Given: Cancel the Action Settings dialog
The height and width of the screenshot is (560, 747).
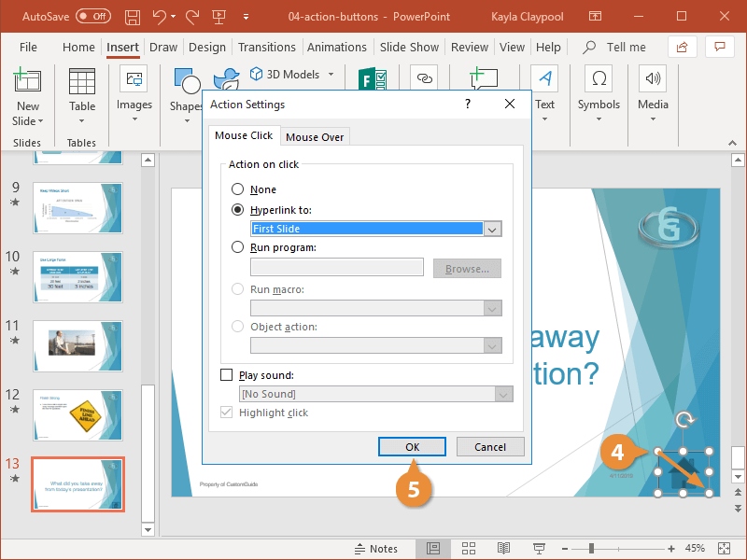Looking at the screenshot, I should (x=490, y=447).
